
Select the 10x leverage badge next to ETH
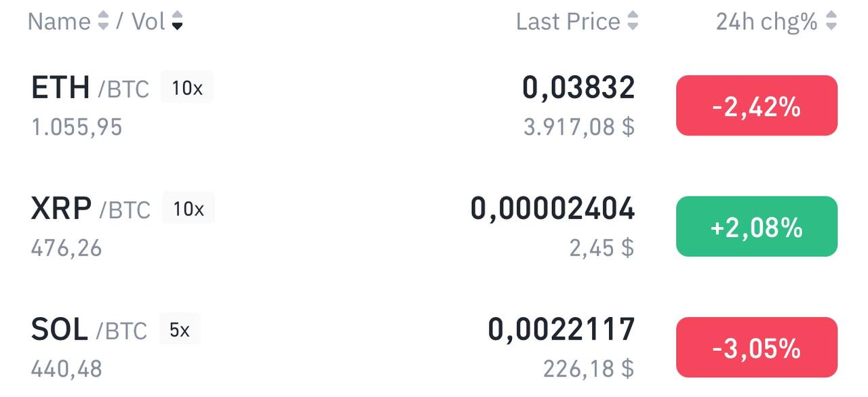(188, 87)
